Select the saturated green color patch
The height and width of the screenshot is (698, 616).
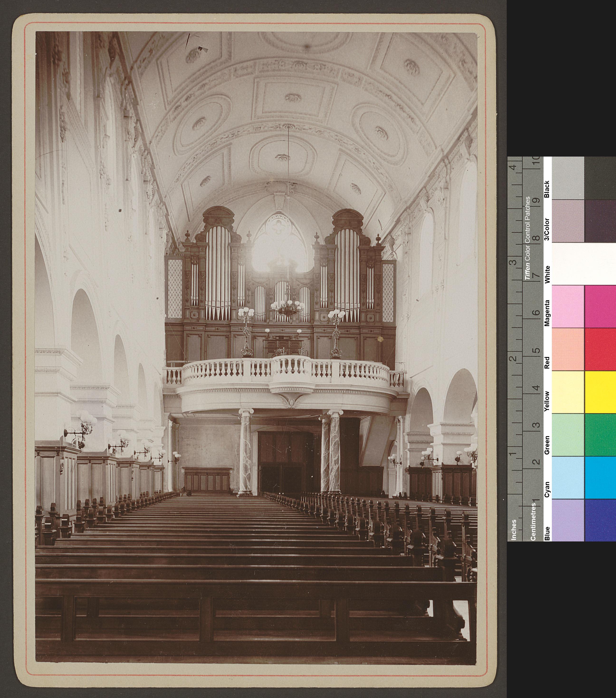pos(600,435)
